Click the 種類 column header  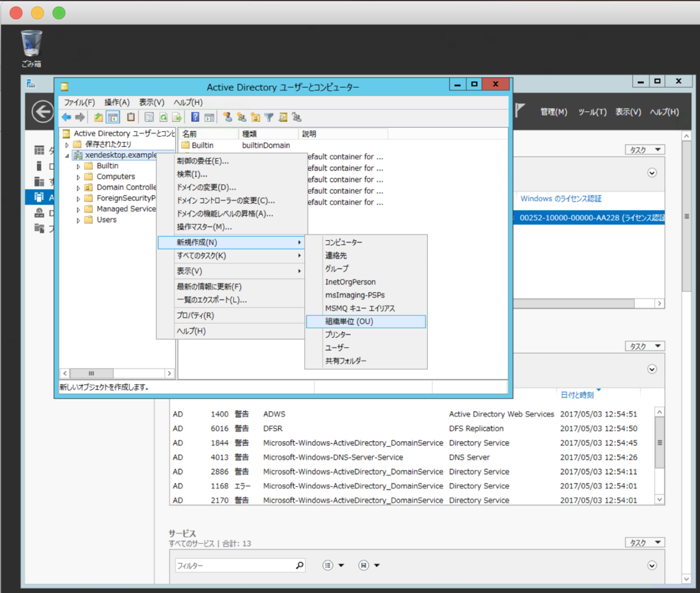269,134
